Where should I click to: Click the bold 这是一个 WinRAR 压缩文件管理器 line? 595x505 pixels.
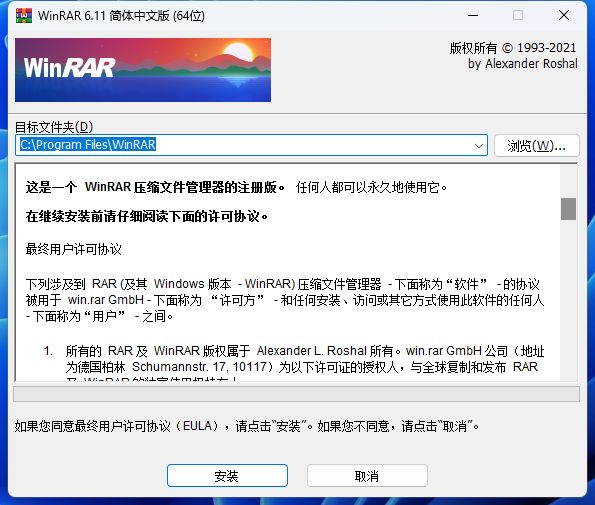coord(155,187)
